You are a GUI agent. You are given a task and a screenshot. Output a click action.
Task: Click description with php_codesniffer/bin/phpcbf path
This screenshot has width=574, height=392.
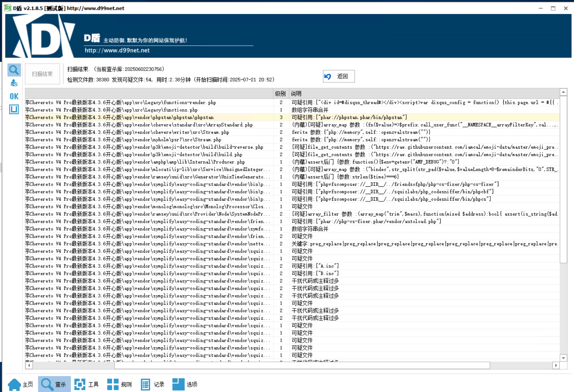[393, 192]
